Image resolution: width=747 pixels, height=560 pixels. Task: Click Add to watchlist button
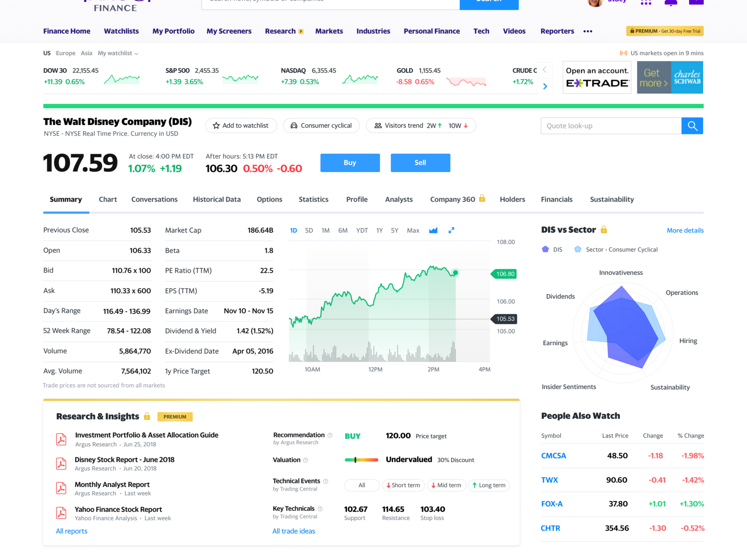tap(241, 126)
